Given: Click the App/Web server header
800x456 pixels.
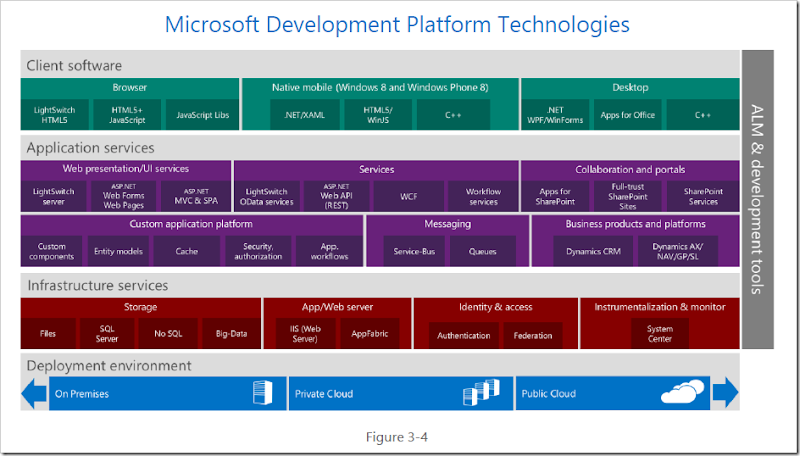Looking at the screenshot, I should tap(337, 307).
